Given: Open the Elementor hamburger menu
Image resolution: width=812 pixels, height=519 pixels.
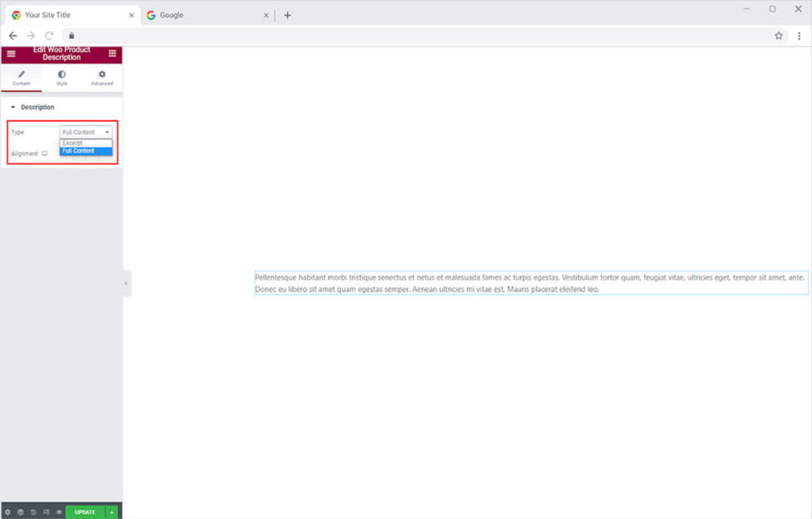Looking at the screenshot, I should point(11,54).
